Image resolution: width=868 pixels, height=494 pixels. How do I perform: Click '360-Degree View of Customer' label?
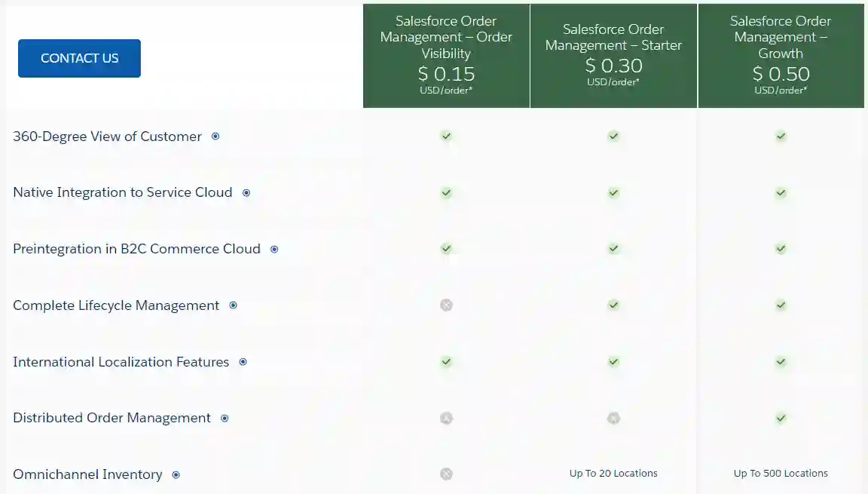pos(108,137)
